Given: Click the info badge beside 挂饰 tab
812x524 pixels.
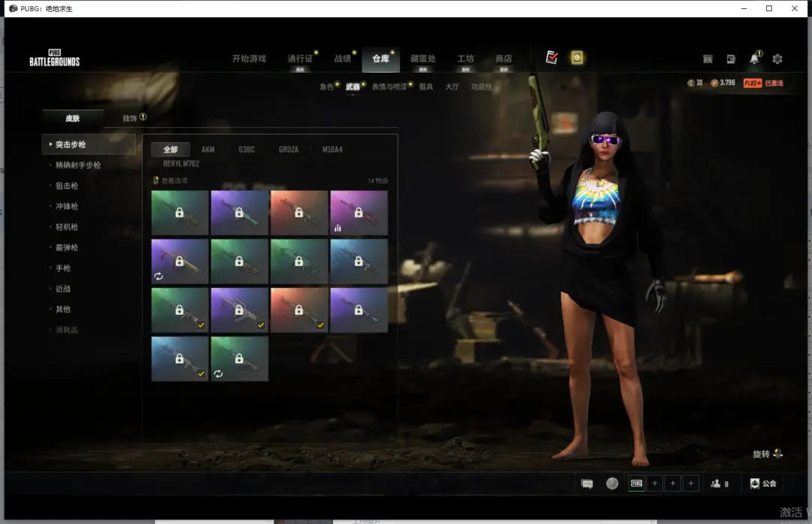Looking at the screenshot, I should tap(143, 117).
